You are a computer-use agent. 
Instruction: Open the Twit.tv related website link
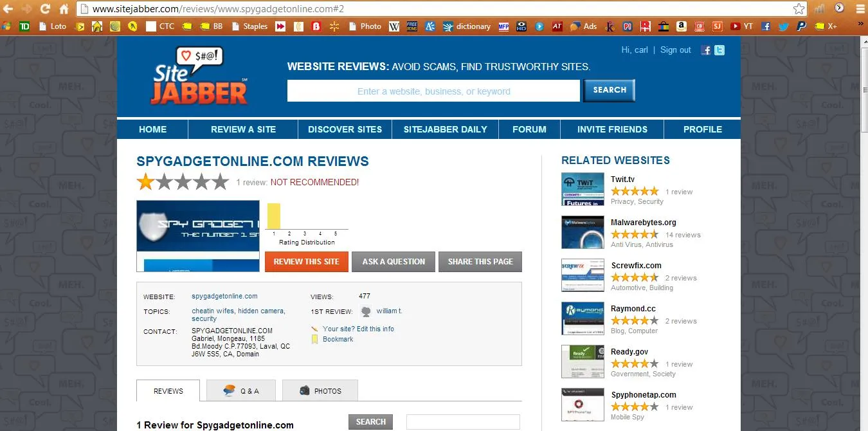tap(622, 179)
